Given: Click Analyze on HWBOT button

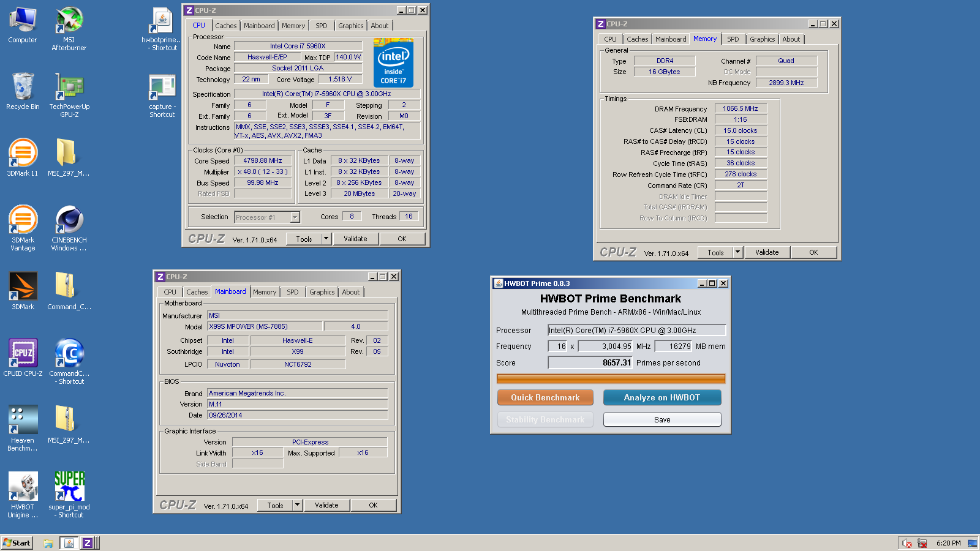Looking at the screenshot, I should pos(662,397).
